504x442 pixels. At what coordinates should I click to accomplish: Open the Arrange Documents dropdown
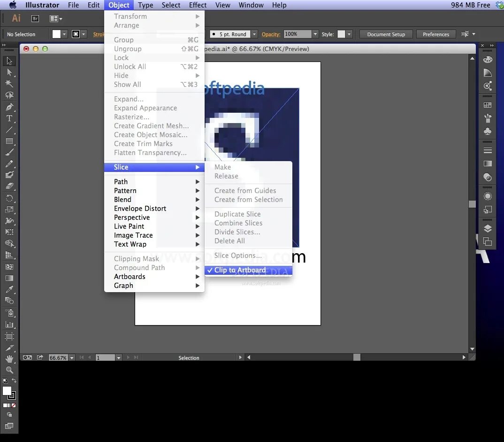[56, 19]
